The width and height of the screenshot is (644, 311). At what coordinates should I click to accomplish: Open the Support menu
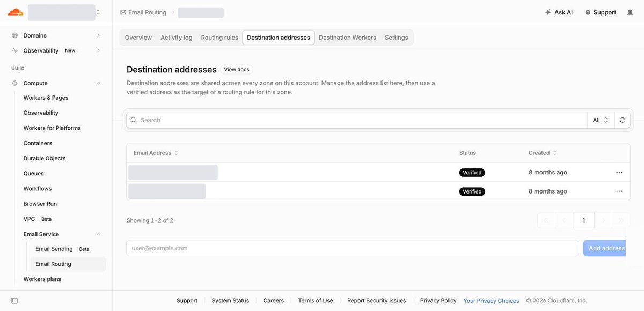pyautogui.click(x=601, y=12)
